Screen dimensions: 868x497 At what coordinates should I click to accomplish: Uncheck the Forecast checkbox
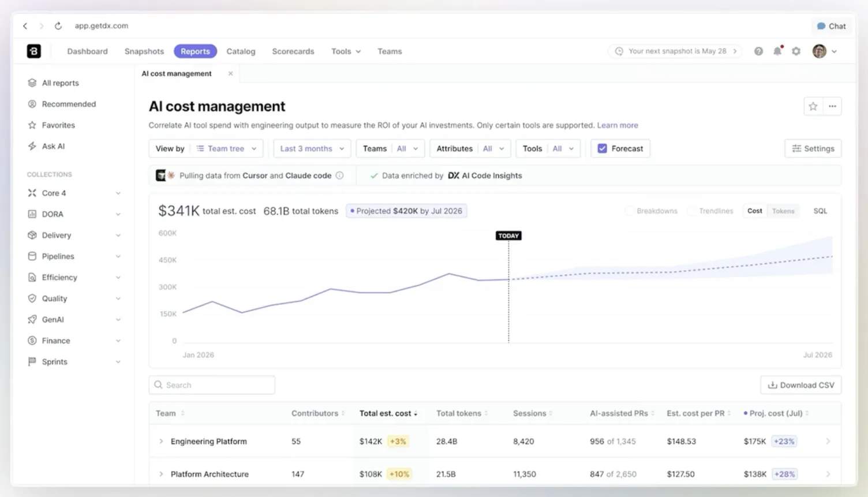(602, 148)
